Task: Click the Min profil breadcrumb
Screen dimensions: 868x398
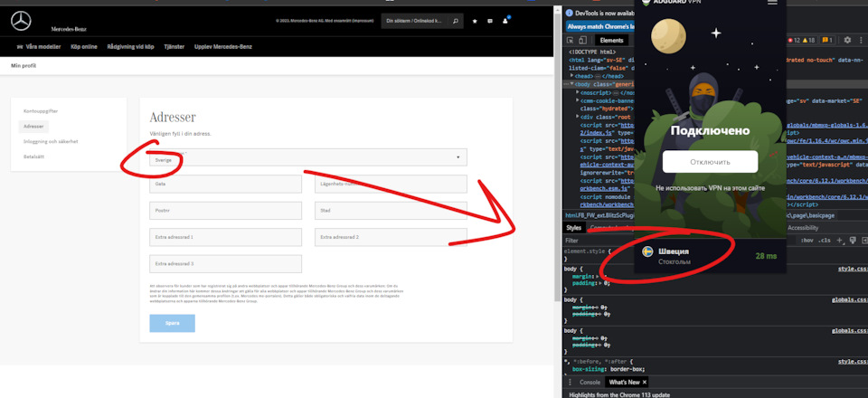Action: click(x=24, y=66)
